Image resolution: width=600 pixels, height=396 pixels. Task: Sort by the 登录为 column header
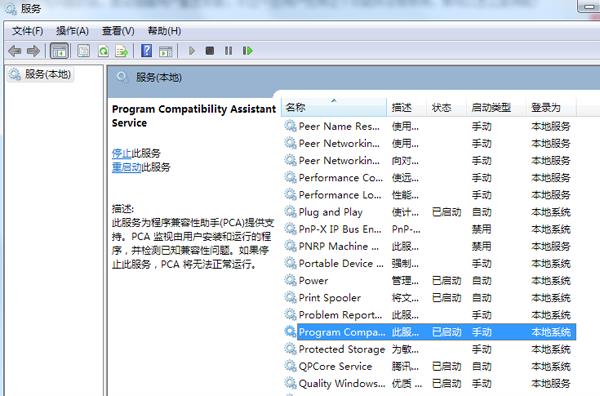click(551, 108)
